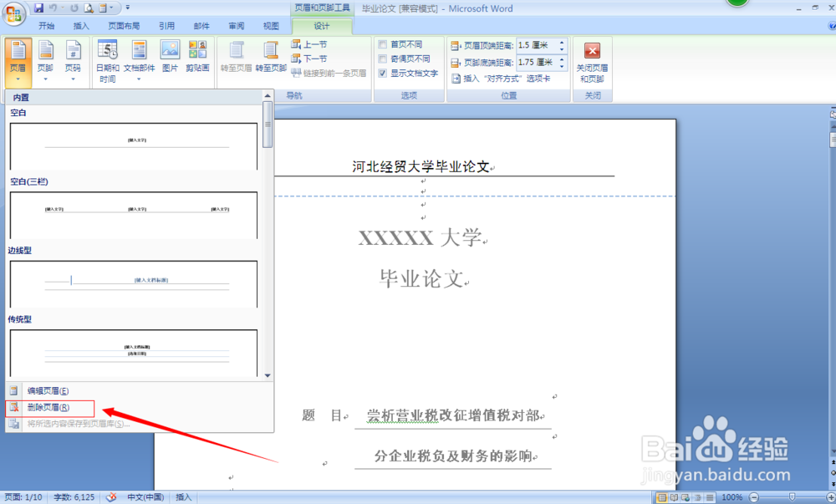Open the Header (页眉) gallery button

pos(18,63)
